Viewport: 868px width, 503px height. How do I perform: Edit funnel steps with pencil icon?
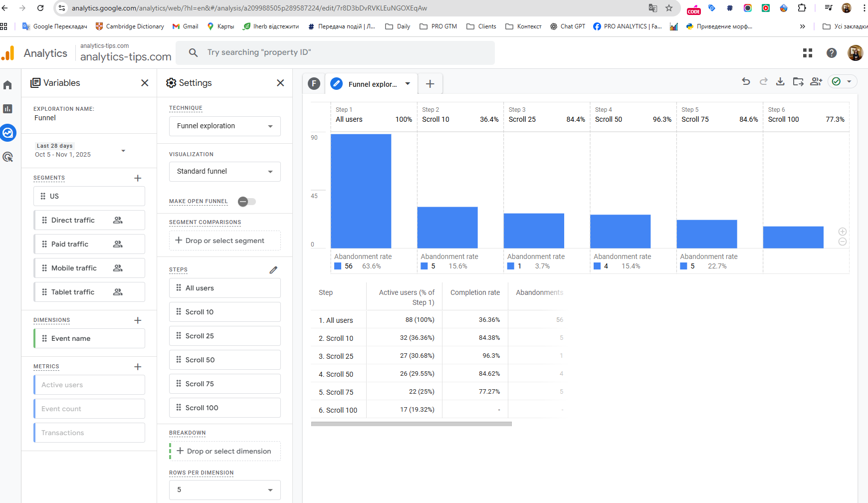point(273,270)
